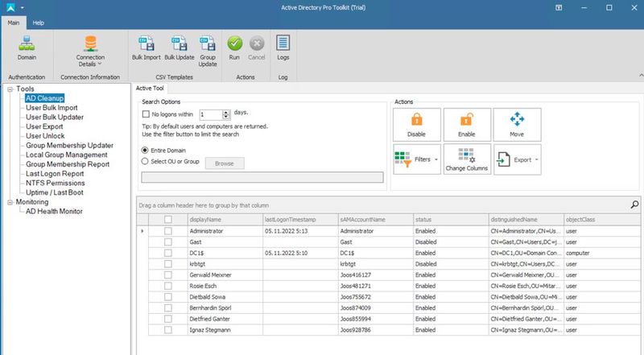The image size is (644, 355).
Task: Open the Bulk Update CSV template
Action: (x=179, y=48)
